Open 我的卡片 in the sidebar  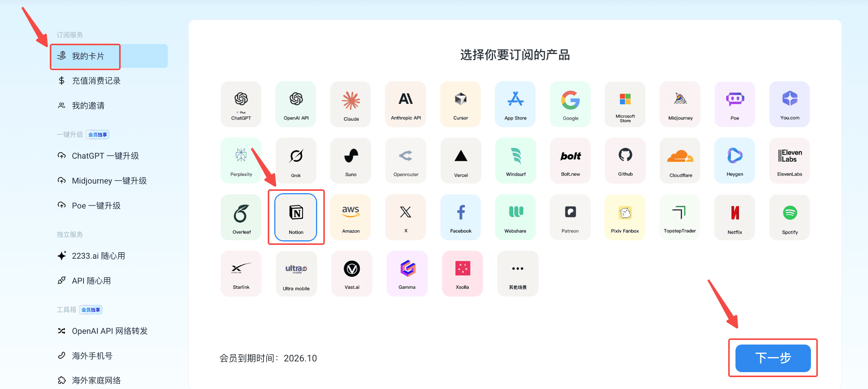coord(109,56)
